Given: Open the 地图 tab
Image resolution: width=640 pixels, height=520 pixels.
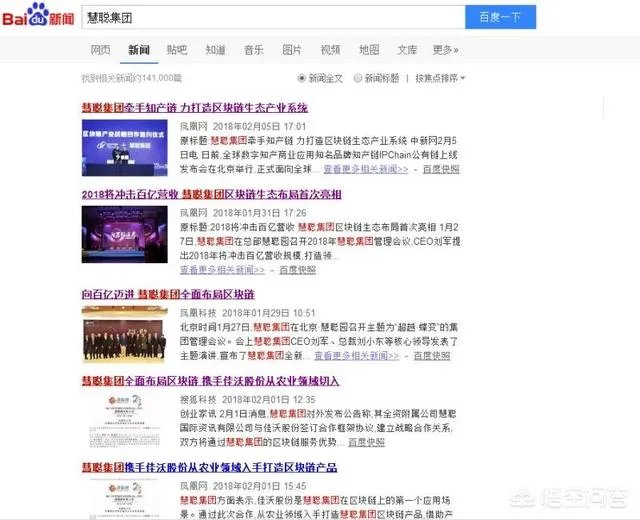Looking at the screenshot, I should point(369,50).
